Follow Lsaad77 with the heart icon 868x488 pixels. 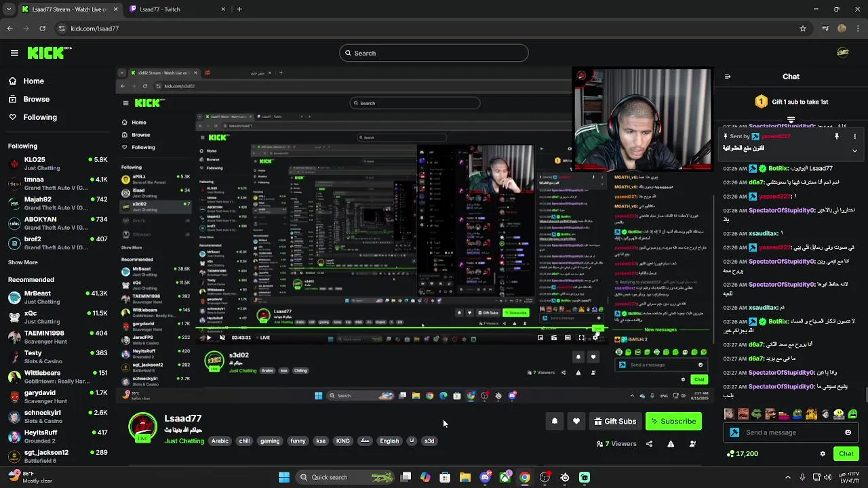(x=576, y=422)
